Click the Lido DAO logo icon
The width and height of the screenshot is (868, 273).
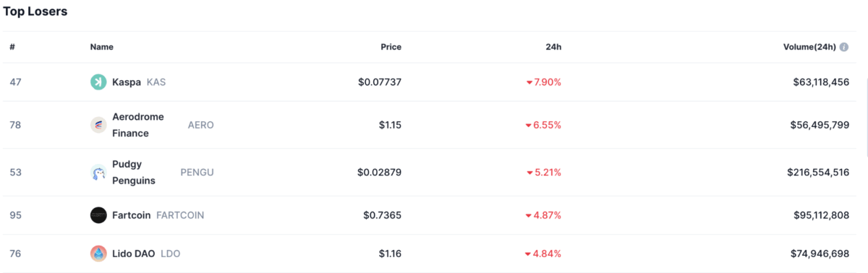98,253
